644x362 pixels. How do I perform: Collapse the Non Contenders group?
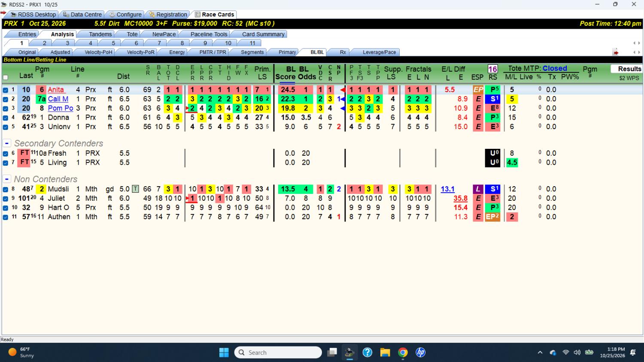[7, 179]
